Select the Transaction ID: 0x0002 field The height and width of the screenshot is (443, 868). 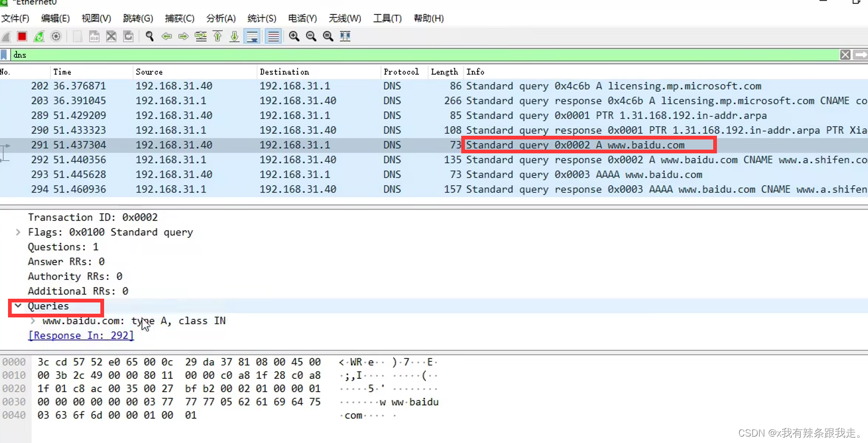point(93,217)
